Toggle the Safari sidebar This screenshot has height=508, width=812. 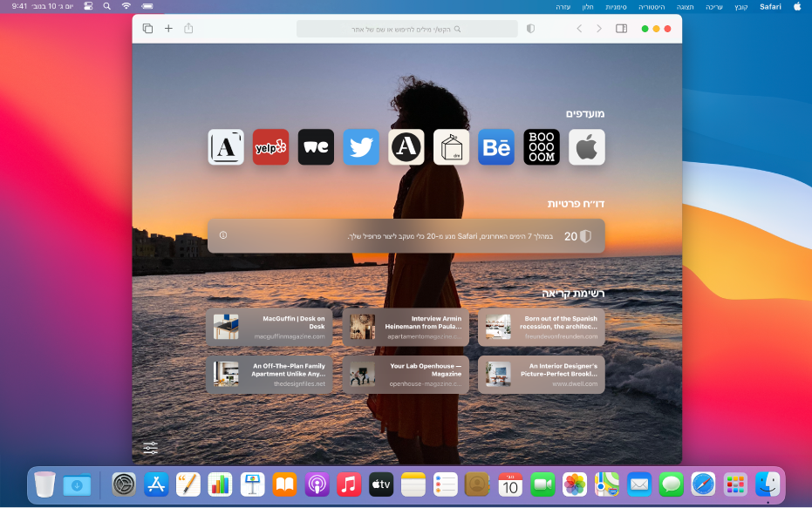(x=621, y=29)
